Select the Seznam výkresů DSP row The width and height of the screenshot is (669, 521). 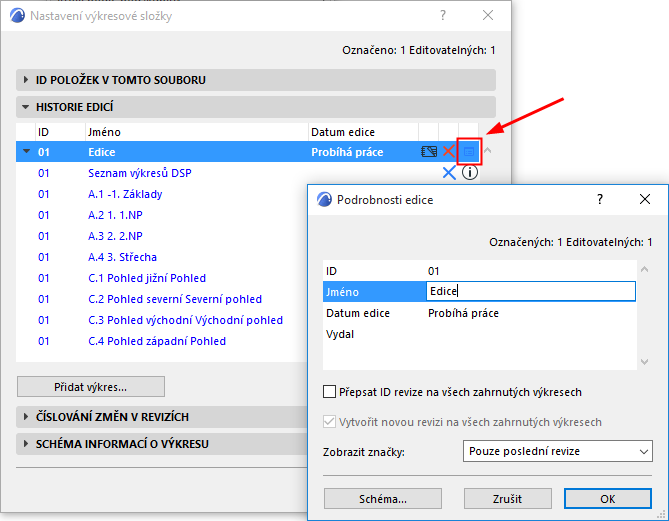click(247, 173)
